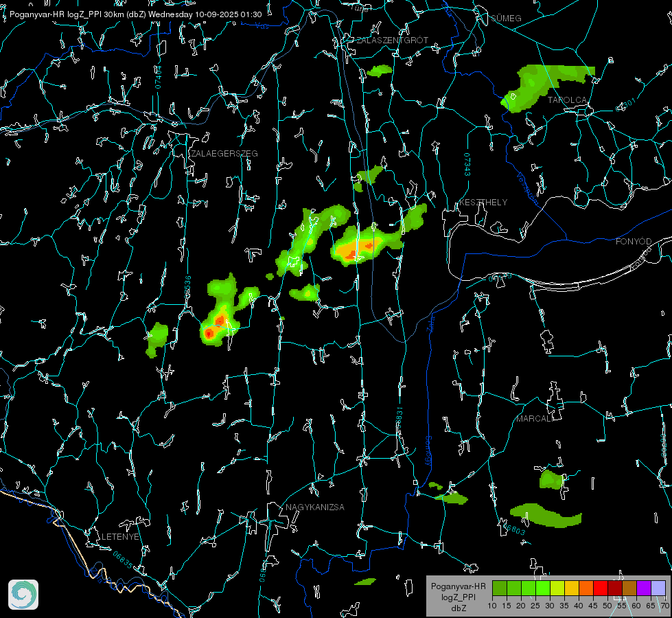Click the radar title and timestamp text
The image size is (672, 618).
point(135,14)
